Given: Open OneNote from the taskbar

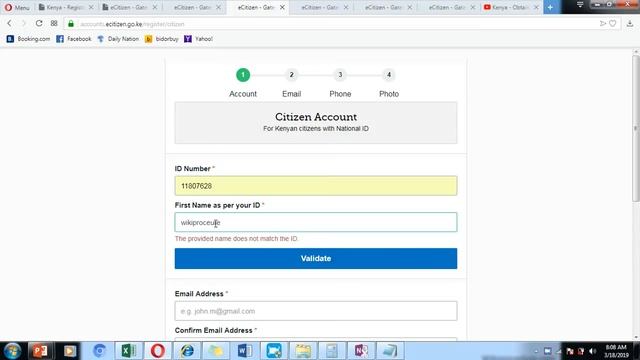Looking at the screenshot, I should (x=361, y=351).
